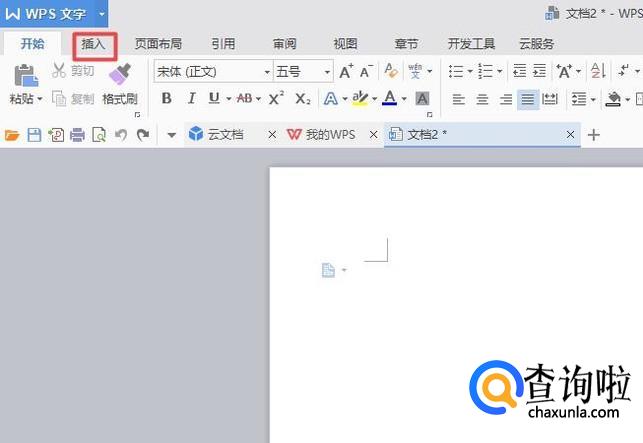Open the font size dropdown
This screenshot has height=443, width=643.
(327, 72)
